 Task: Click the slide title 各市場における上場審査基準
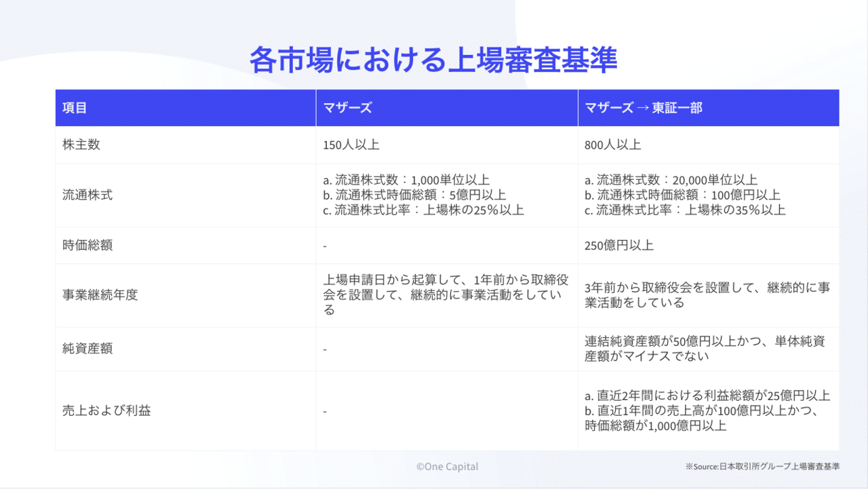tap(433, 60)
